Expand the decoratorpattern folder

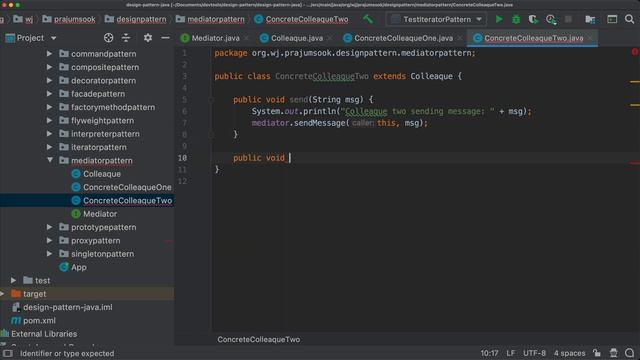[49, 80]
